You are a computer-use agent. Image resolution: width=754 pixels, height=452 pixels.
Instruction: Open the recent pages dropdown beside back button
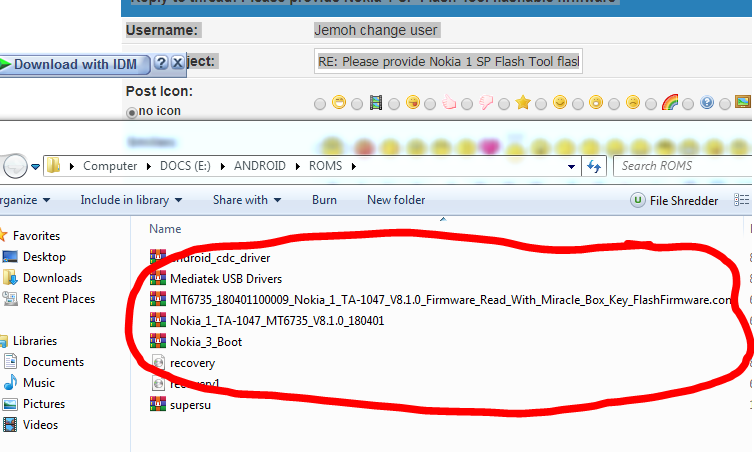36,167
